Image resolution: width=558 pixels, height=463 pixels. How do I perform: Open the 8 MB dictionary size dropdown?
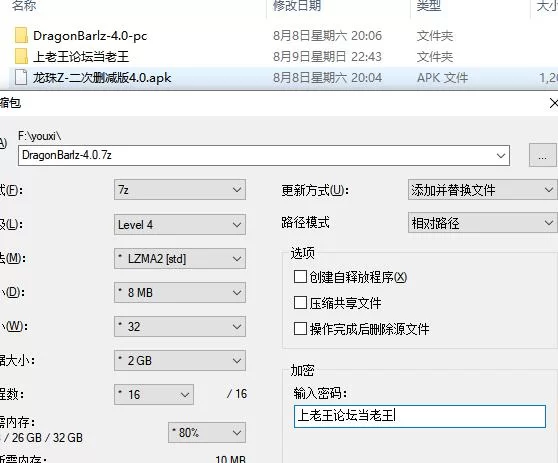180,293
